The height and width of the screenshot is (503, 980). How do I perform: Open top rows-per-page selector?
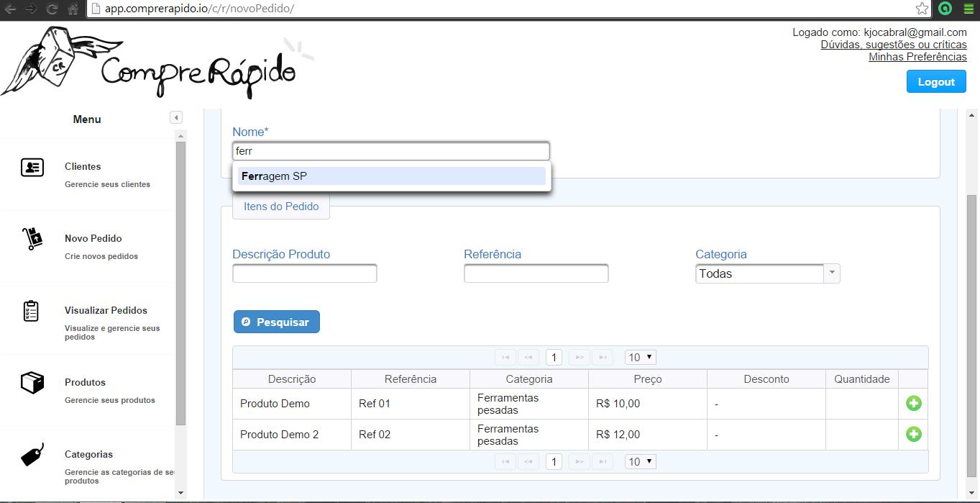[x=640, y=358]
